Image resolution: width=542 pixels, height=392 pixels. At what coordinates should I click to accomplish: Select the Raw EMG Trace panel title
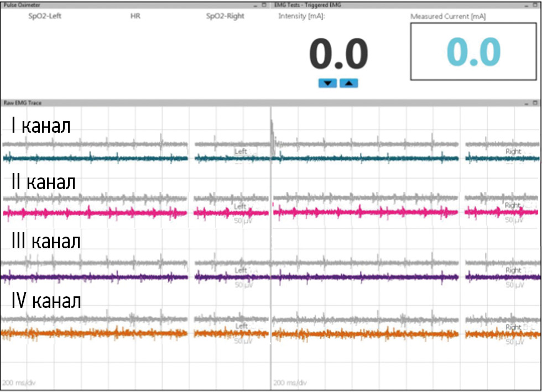pyautogui.click(x=23, y=103)
